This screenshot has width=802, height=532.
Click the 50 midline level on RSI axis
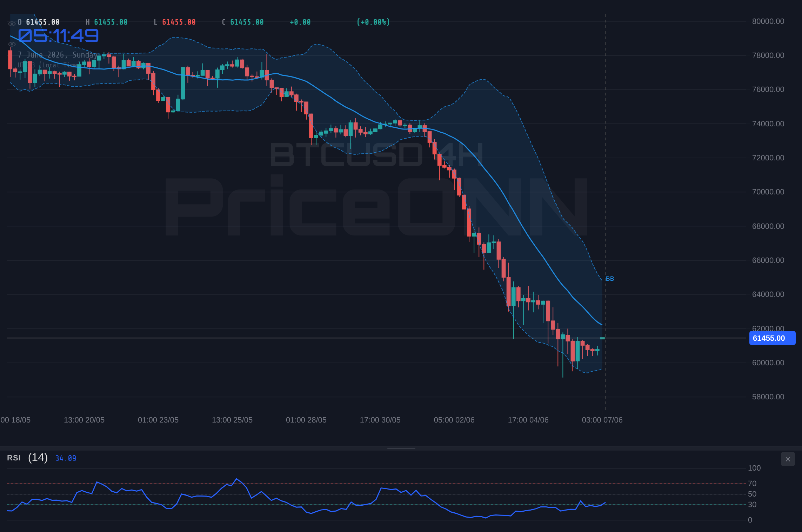pos(752,494)
